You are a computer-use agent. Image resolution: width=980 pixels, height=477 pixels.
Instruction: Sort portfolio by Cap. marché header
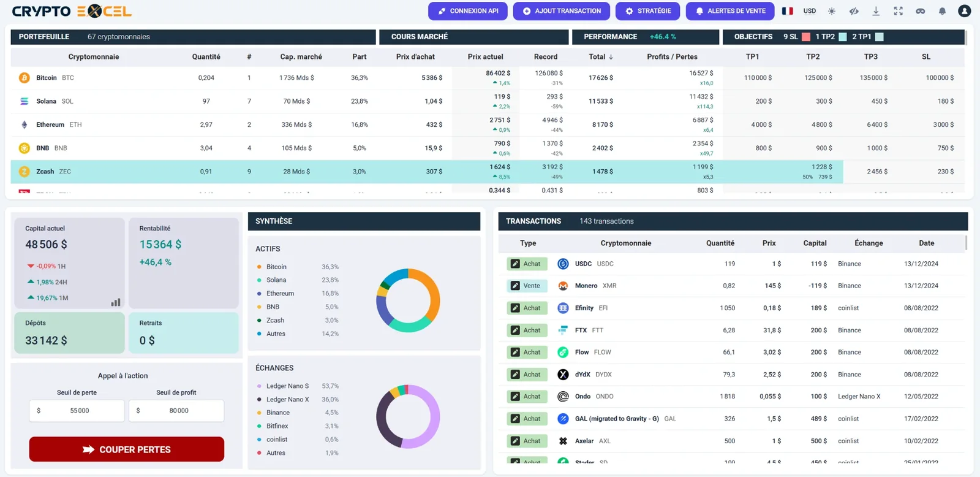[301, 56]
